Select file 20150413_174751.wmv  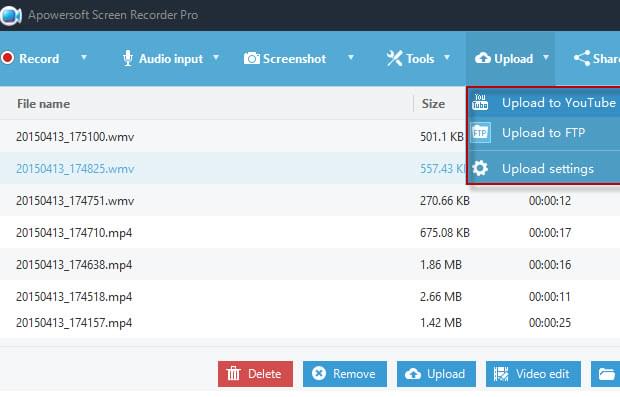[x=75, y=201]
